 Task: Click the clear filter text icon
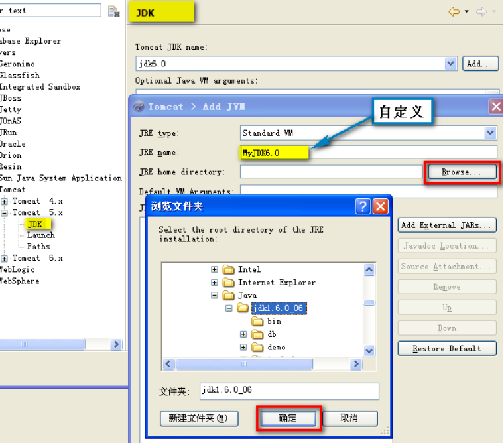(114, 11)
